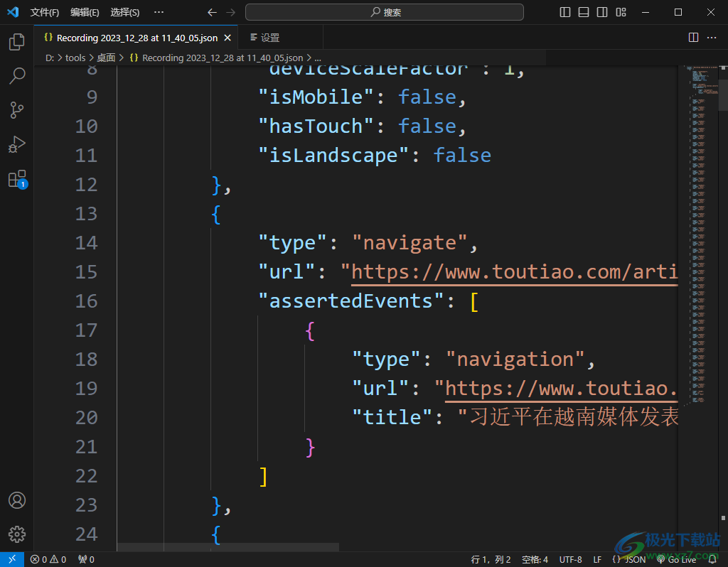Screen dimensions: 728x567
Task: Open the Explorer view in activity bar
Action: click(17, 42)
